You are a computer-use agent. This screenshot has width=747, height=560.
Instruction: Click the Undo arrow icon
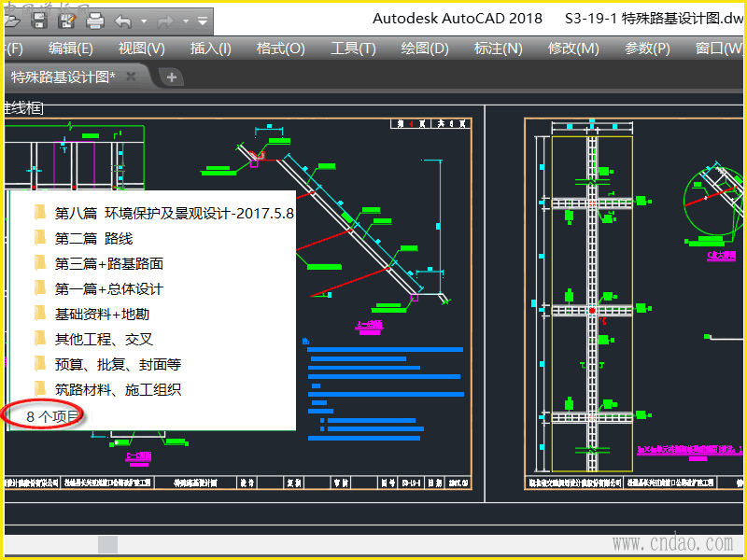123,20
